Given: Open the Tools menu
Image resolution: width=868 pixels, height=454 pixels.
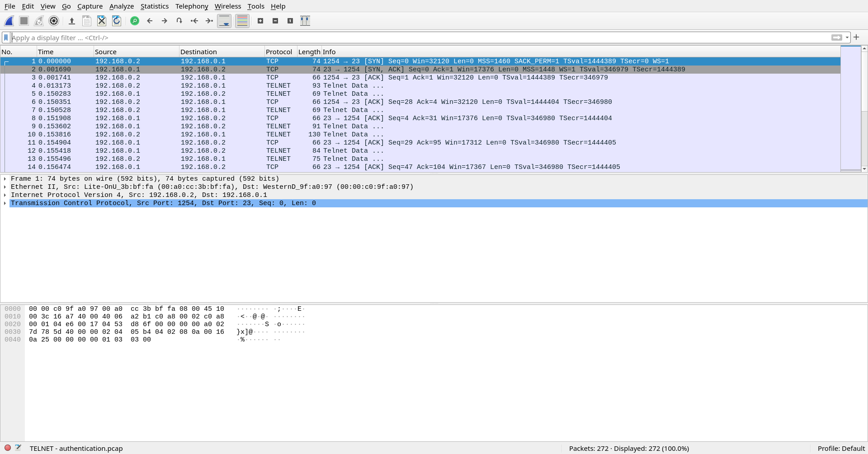Looking at the screenshot, I should (x=256, y=6).
